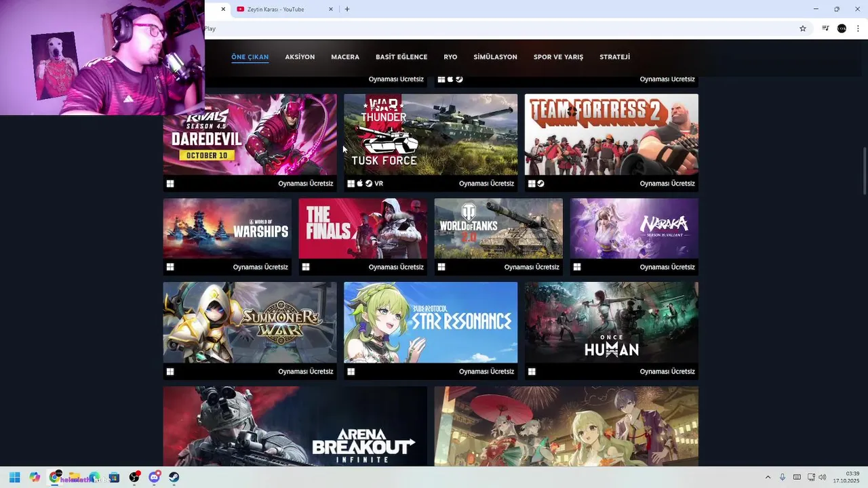Open the Windows Start menu

(x=14, y=477)
